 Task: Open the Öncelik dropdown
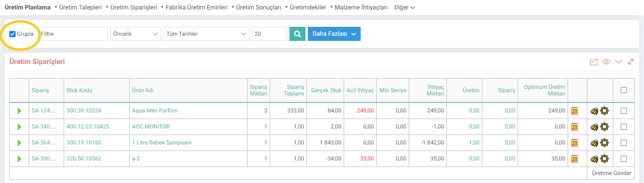click(x=136, y=34)
